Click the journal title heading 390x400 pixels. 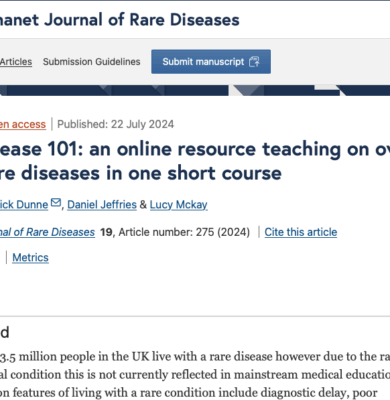tap(120, 20)
